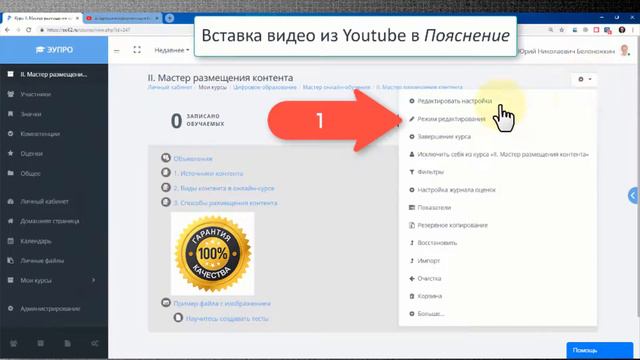
Task: Click the document icon at sidebar bottom
Action: [68, 343]
